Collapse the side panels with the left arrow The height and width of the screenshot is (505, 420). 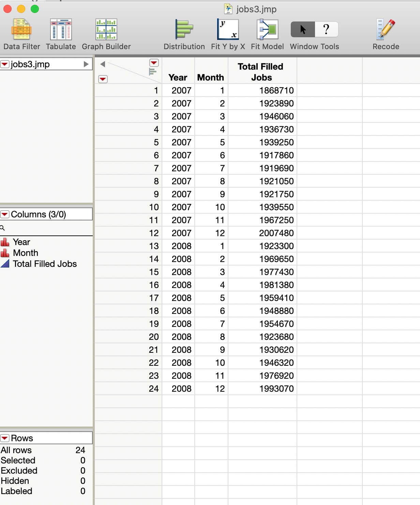[102, 64]
